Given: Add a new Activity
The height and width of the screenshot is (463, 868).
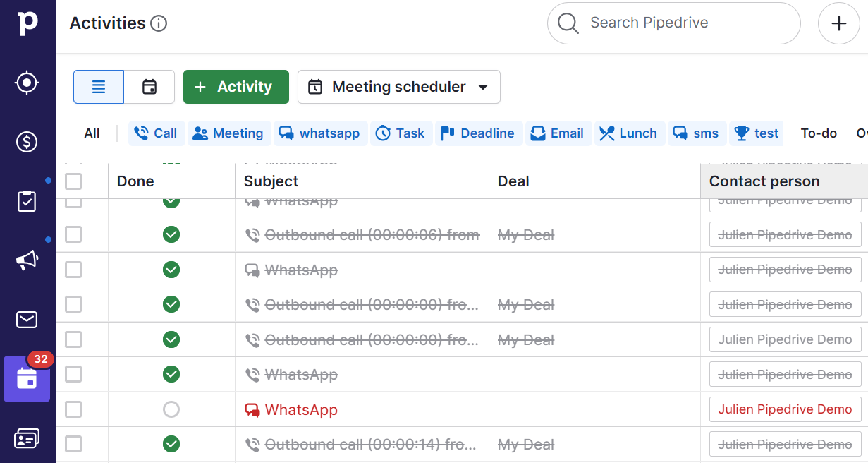Looking at the screenshot, I should tap(236, 87).
